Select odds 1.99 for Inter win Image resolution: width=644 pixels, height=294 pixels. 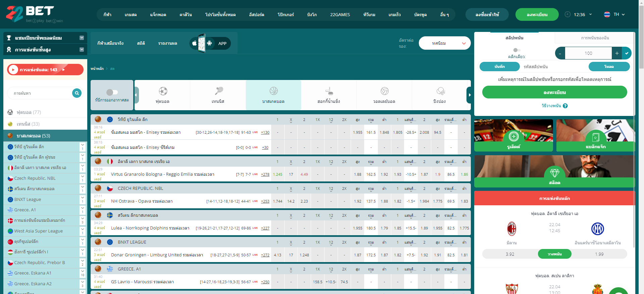tap(599, 254)
